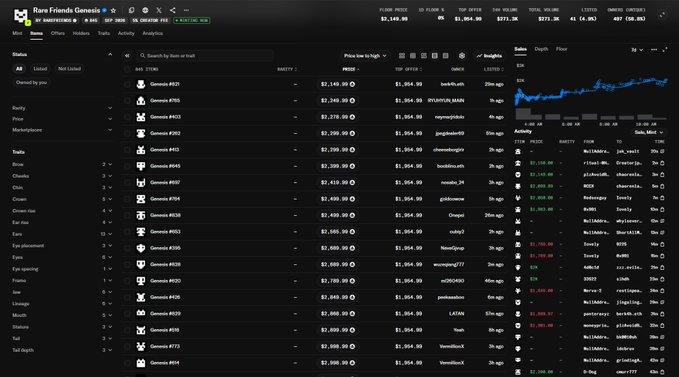This screenshot has height=377, width=679.
Task: Switch to the Floor chart tab
Action: click(562, 49)
